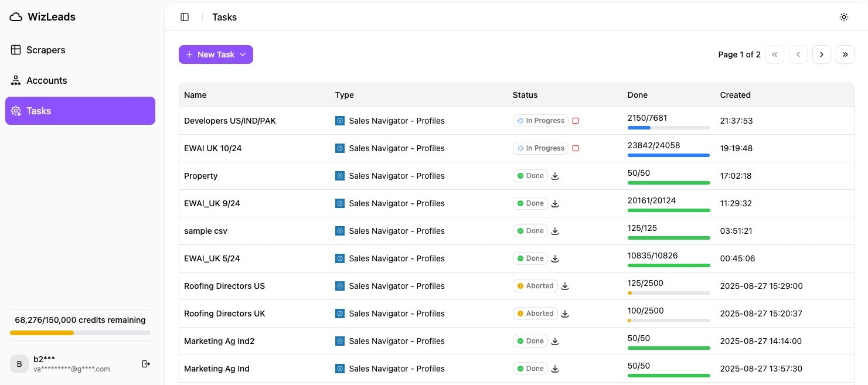Jump to the first page with double arrows
The height and width of the screenshot is (385, 868).
pyautogui.click(x=774, y=54)
